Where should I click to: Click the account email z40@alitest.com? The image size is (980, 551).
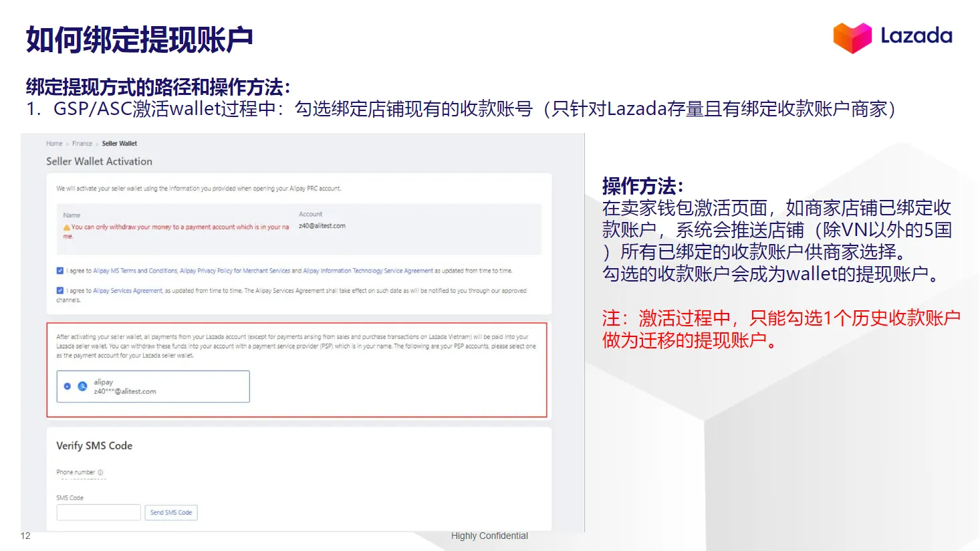point(321,225)
